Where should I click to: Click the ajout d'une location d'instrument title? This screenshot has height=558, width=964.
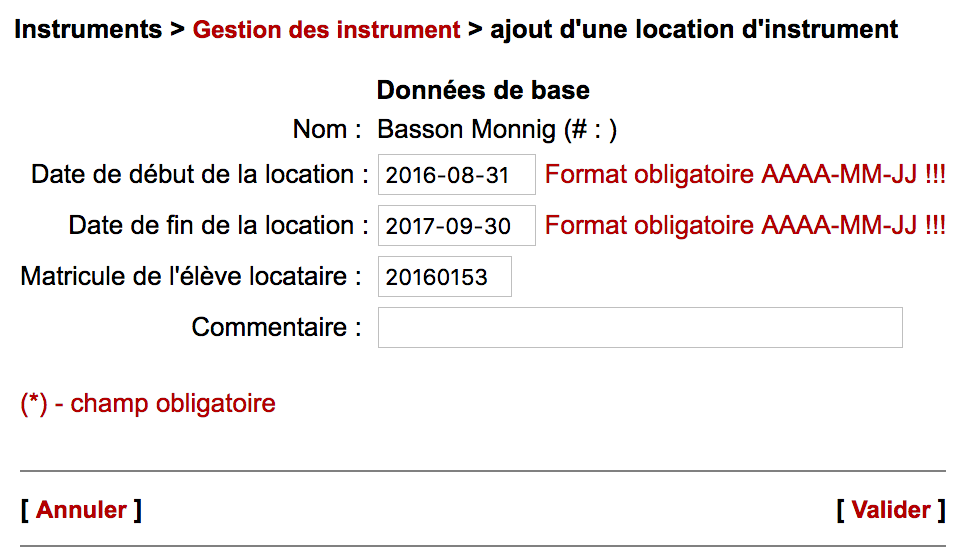click(x=694, y=30)
